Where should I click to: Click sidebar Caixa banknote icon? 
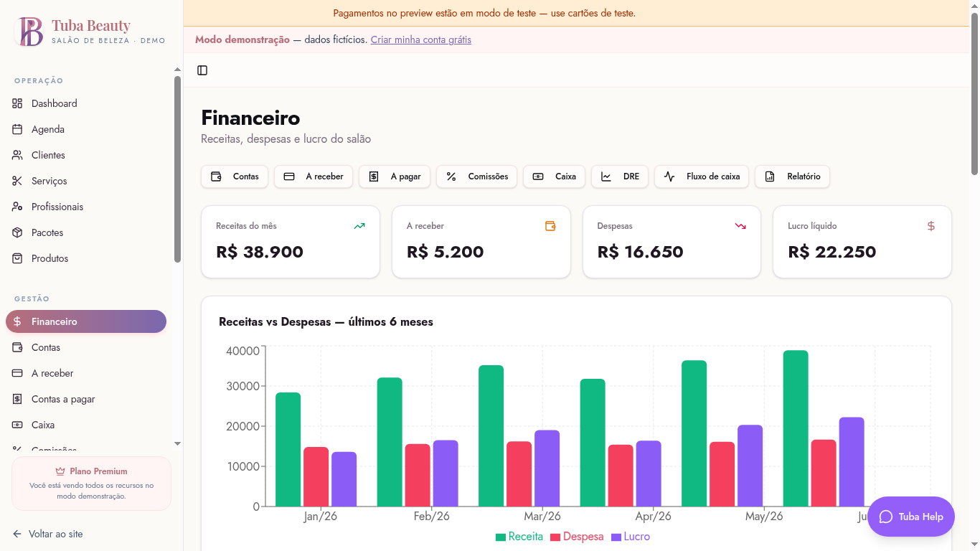pyautogui.click(x=17, y=425)
